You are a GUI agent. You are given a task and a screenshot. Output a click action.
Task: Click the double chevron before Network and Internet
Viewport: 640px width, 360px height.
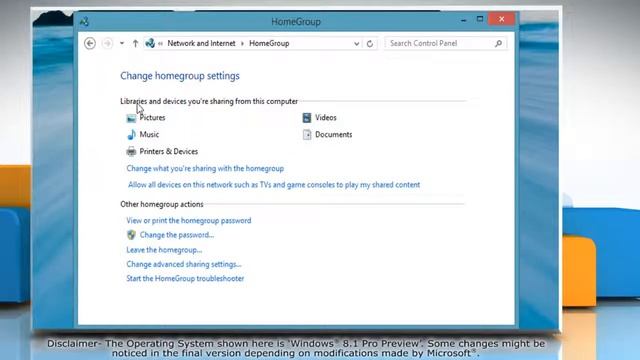[160, 44]
